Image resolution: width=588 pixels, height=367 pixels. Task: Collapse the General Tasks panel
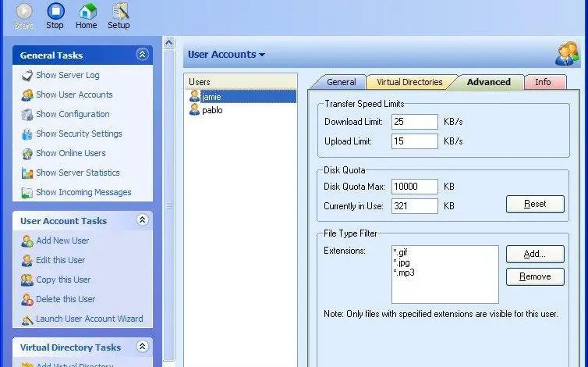[x=142, y=55]
